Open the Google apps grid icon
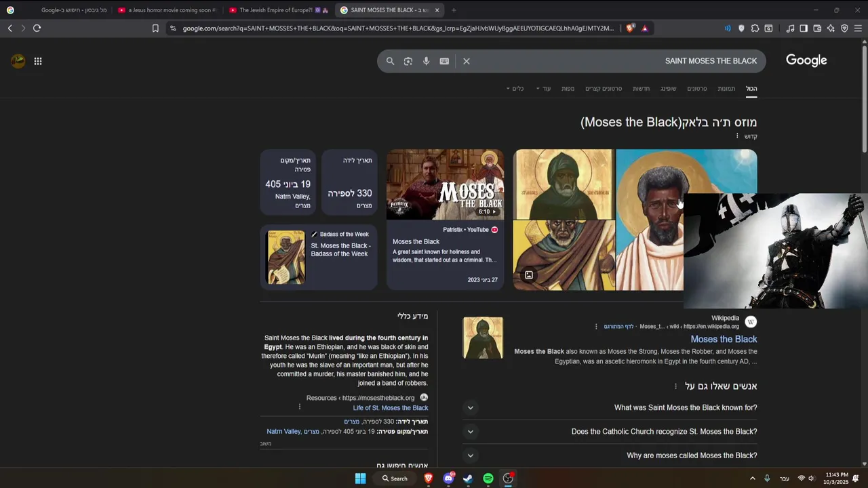The width and height of the screenshot is (868, 488). click(x=38, y=61)
